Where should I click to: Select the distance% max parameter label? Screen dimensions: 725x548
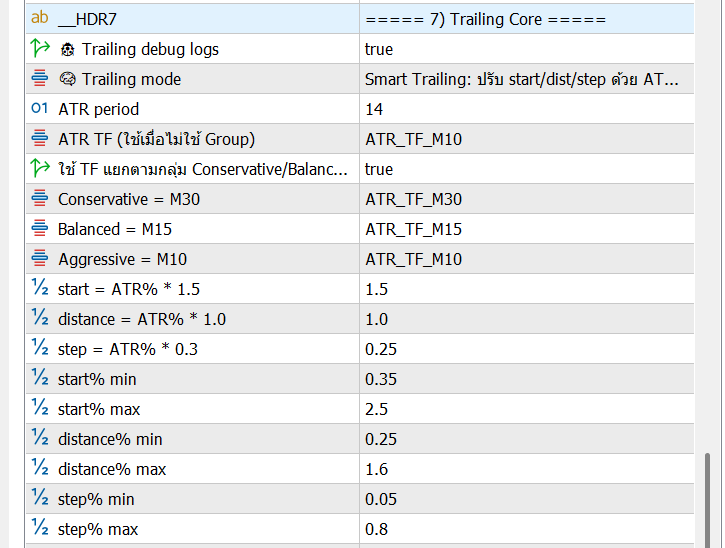click(x=112, y=469)
